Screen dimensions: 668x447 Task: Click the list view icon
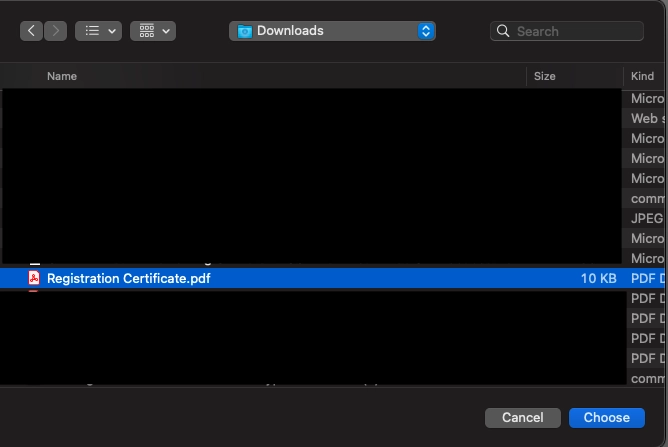click(92, 31)
